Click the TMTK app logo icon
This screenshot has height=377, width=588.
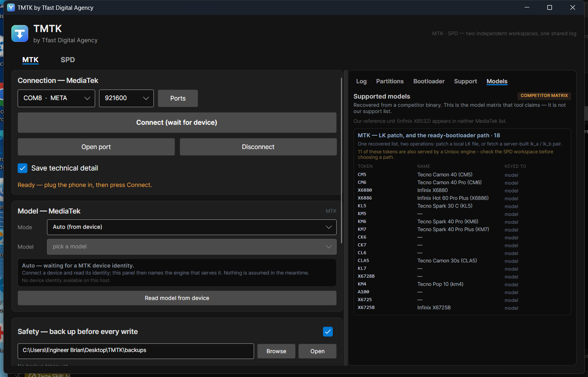(20, 34)
